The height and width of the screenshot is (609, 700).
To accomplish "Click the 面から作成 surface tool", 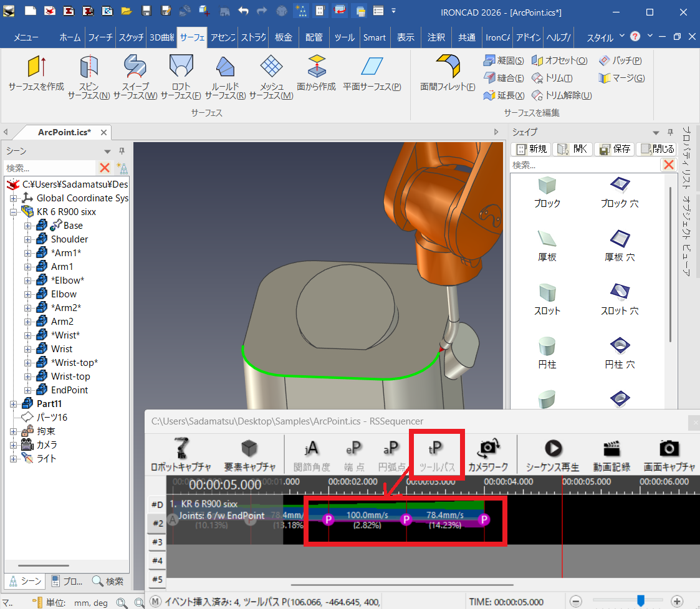I will [x=316, y=73].
